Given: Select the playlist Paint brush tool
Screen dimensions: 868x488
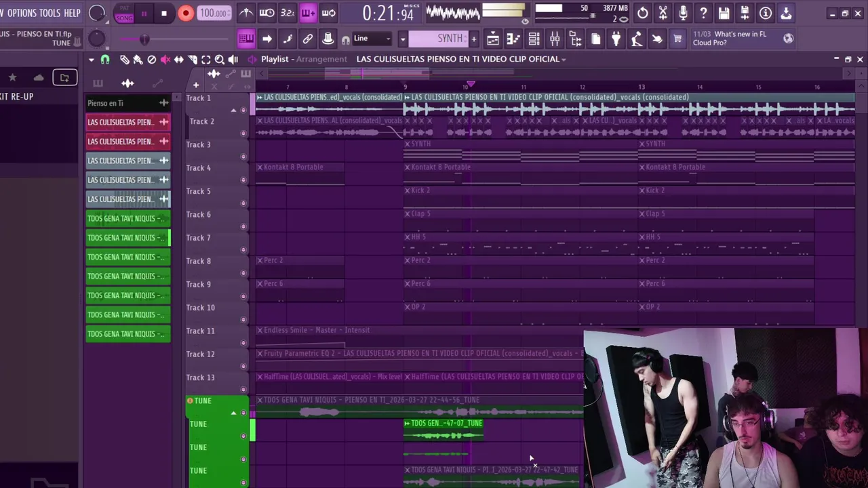Looking at the screenshot, I should pyautogui.click(x=138, y=60).
